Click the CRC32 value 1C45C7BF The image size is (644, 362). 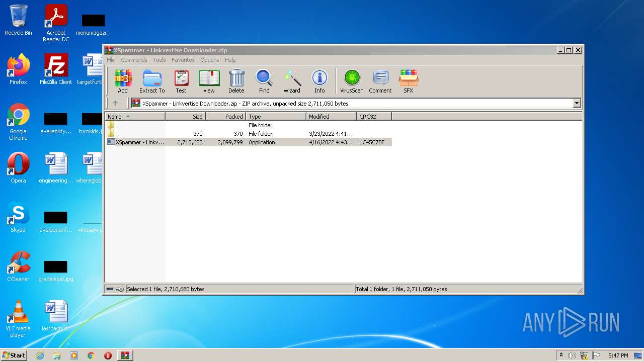tap(372, 142)
